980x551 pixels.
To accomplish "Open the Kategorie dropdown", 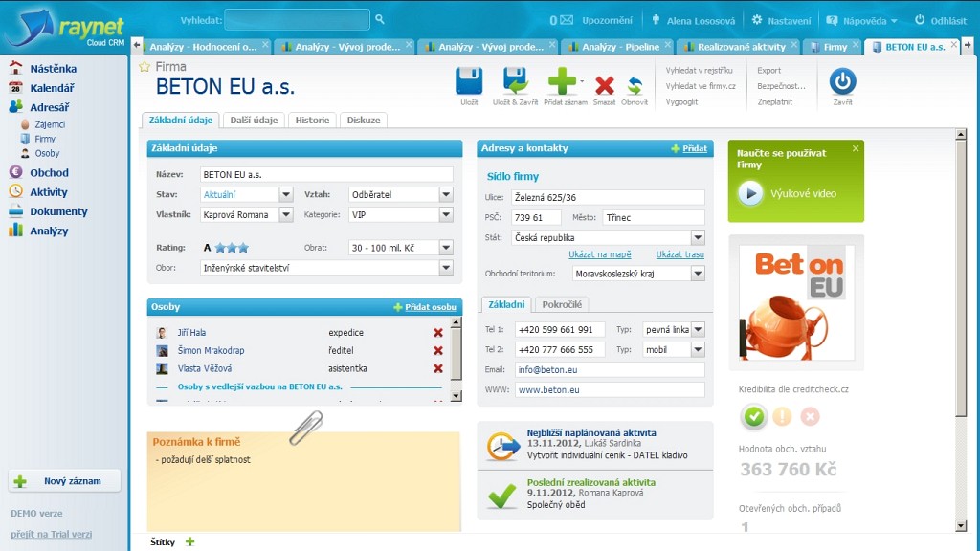I will (x=446, y=214).
